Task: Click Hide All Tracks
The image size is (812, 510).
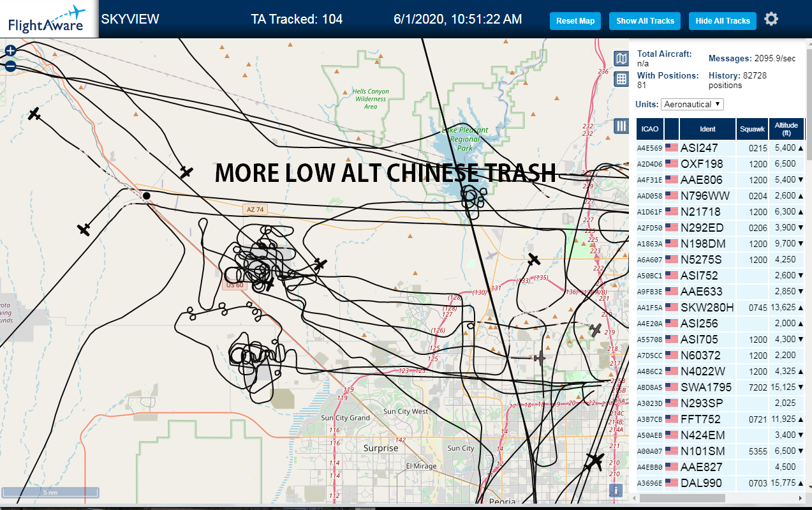Action: click(723, 21)
